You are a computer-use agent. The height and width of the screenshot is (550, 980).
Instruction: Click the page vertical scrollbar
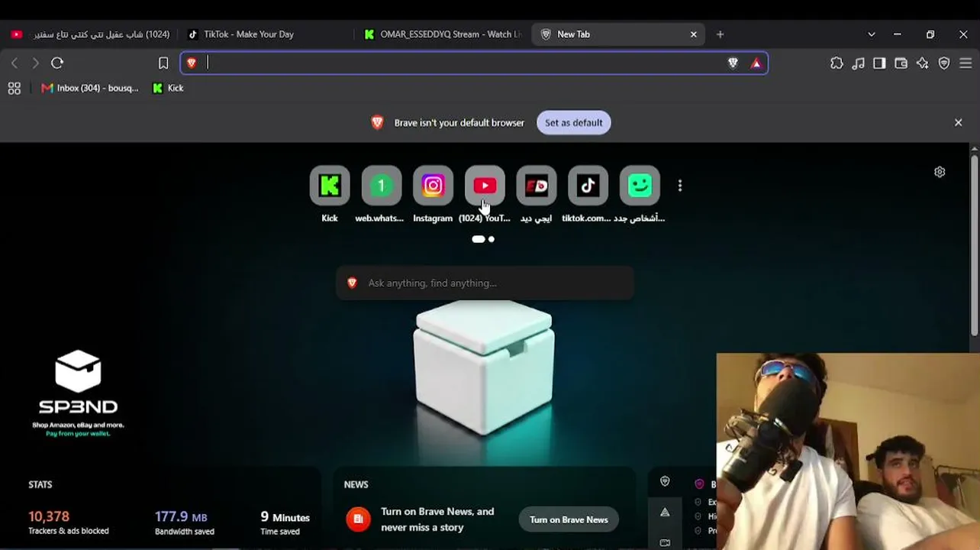(975, 244)
